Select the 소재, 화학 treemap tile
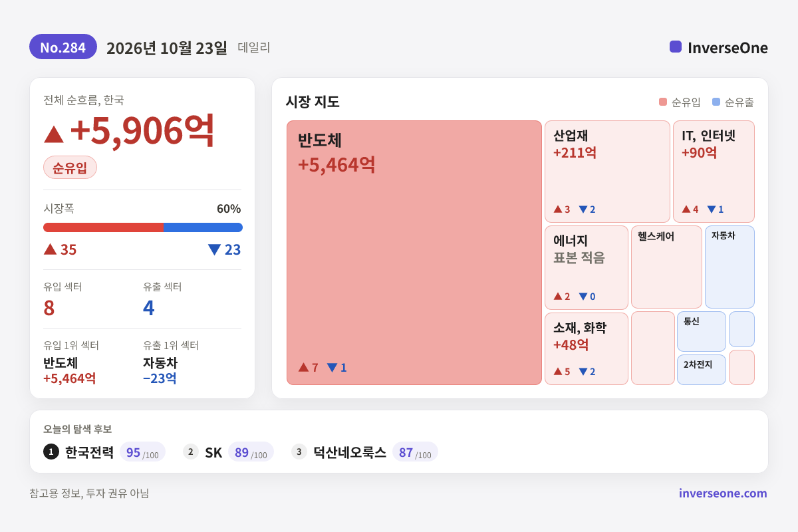This screenshot has height=532, width=798. point(587,348)
